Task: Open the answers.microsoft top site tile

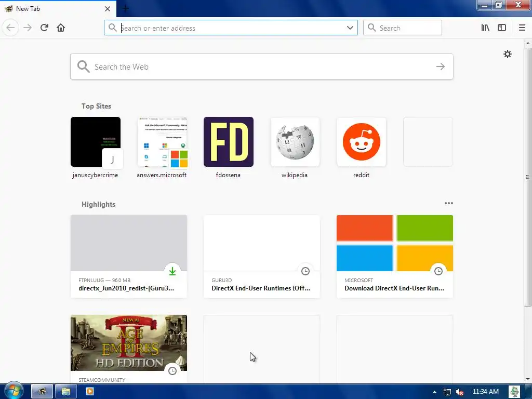Action: tap(162, 142)
